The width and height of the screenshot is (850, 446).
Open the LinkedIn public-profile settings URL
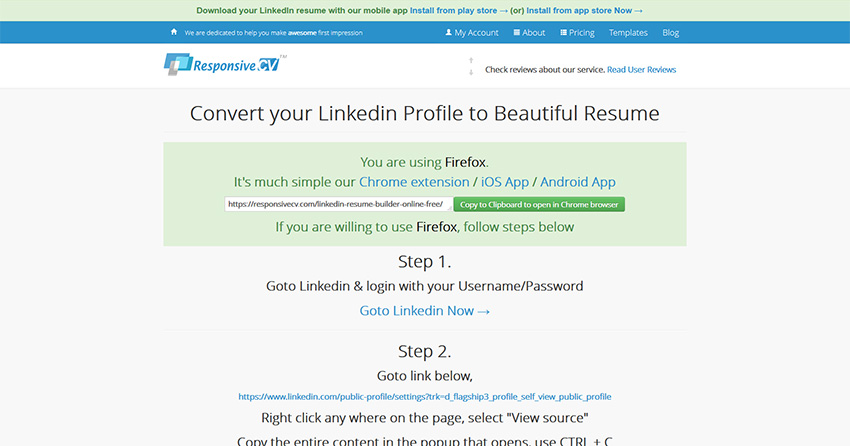(x=425, y=396)
